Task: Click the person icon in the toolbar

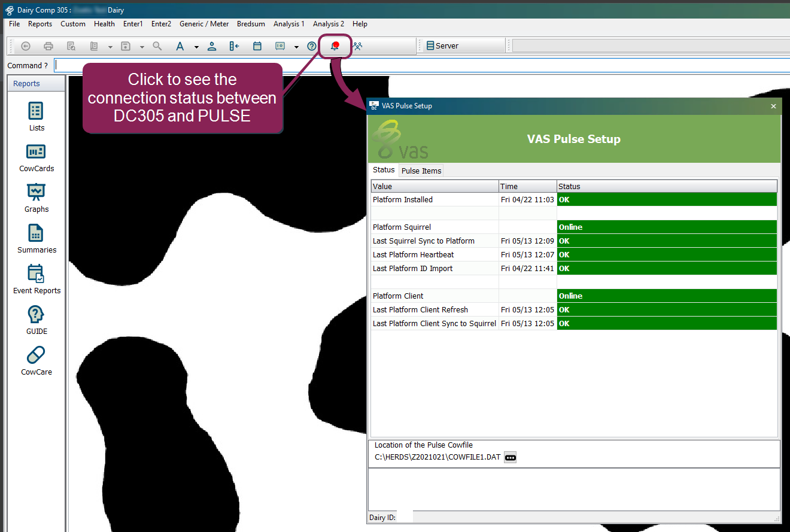Action: tap(212, 46)
